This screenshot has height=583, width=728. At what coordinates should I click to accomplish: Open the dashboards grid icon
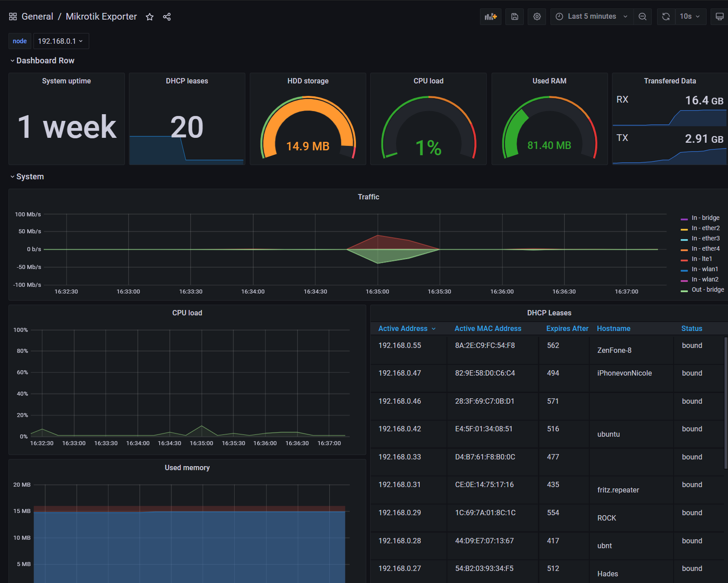click(13, 17)
